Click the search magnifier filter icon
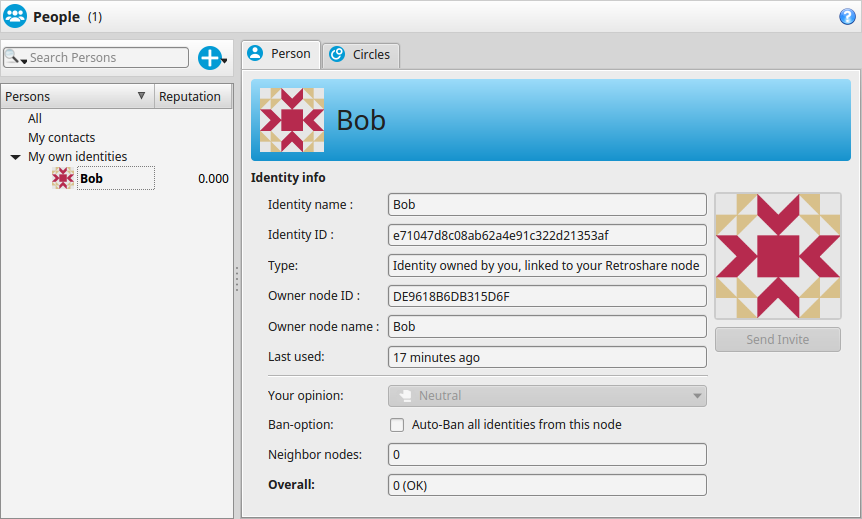This screenshot has width=862, height=519. [13, 57]
